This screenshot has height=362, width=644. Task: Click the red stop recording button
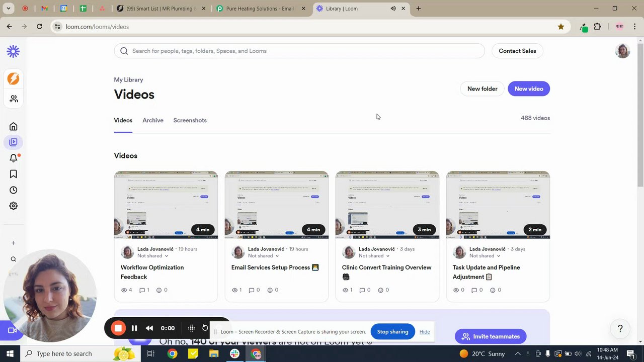118,328
